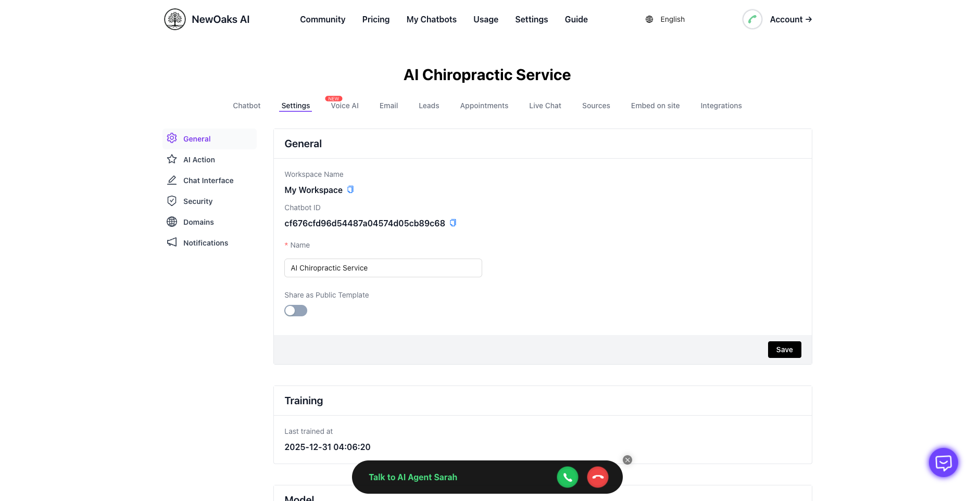This screenshot has height=501, width=980.
Task: Copy the Chatbot ID using the copy icon
Action: pos(453,223)
